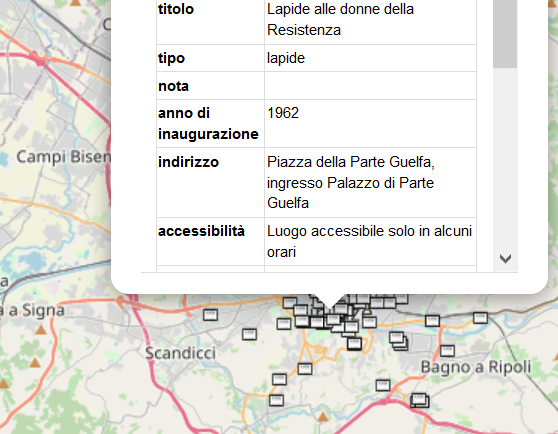Click the stacked plaque markers west of Bagno a Ripoli
The height and width of the screenshot is (434, 558).
coord(399,341)
